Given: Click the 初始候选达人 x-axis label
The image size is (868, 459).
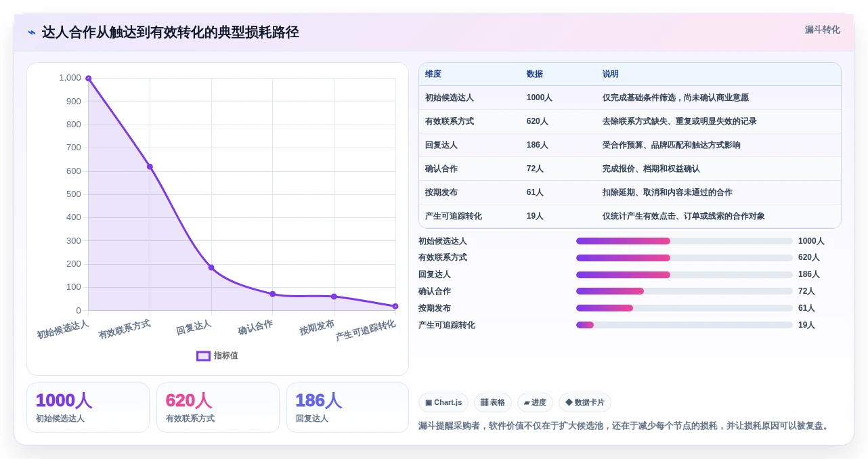Looking at the screenshot, I should pyautogui.click(x=63, y=329).
